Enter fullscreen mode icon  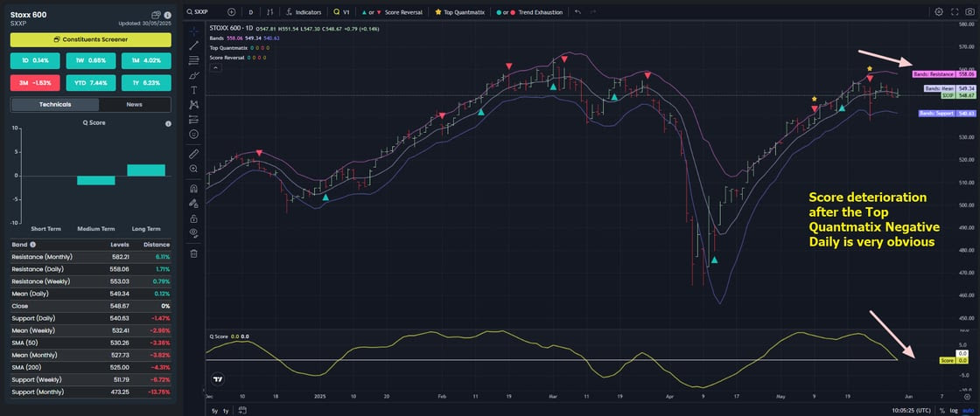click(x=955, y=12)
